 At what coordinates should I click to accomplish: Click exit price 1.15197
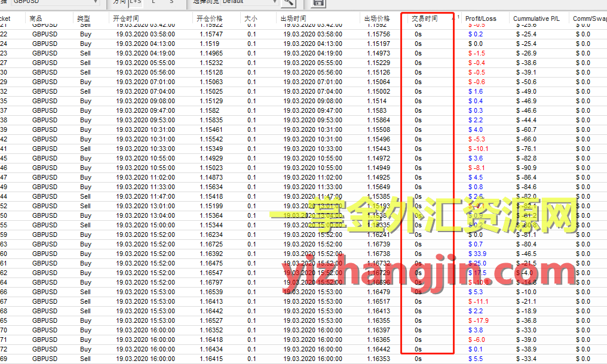tap(379, 44)
